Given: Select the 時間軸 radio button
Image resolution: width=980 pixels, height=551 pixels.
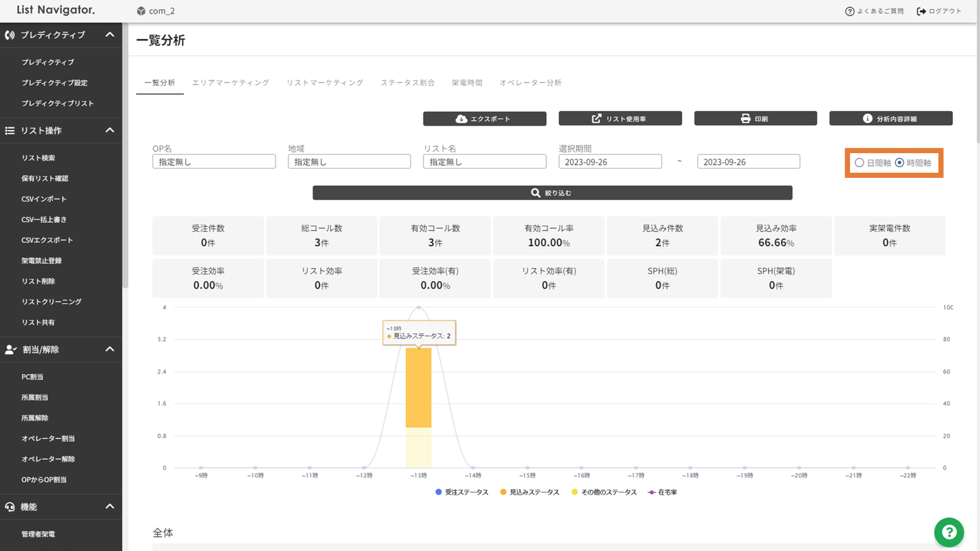Looking at the screenshot, I should [899, 163].
